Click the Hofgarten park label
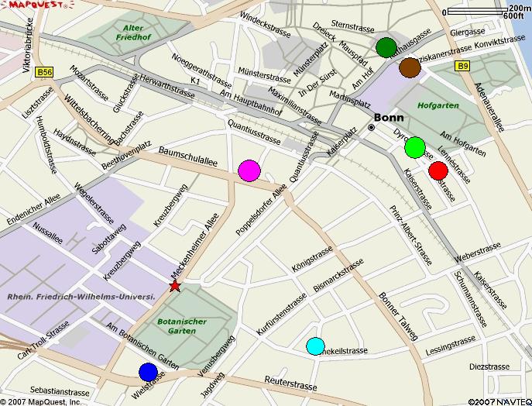532x406 pixels. [x=438, y=105]
